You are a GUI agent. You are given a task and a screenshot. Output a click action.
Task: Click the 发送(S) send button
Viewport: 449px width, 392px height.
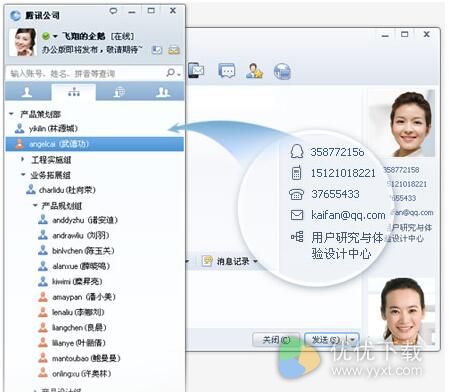[x=326, y=340]
